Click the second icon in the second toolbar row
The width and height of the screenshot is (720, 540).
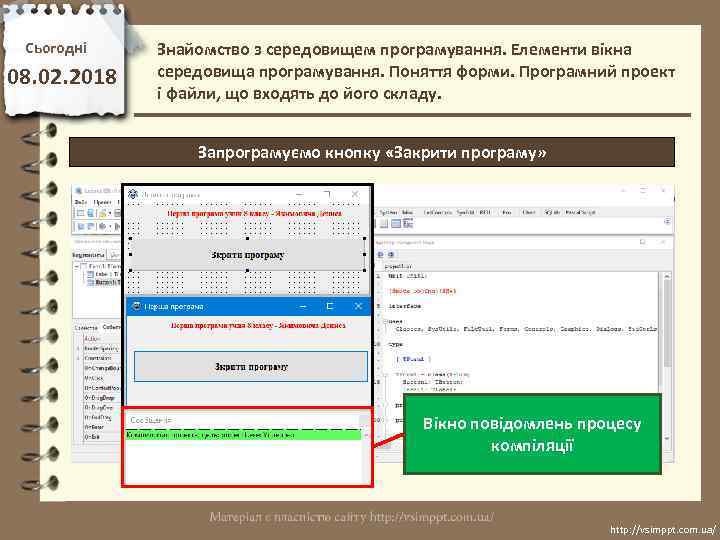91,226
